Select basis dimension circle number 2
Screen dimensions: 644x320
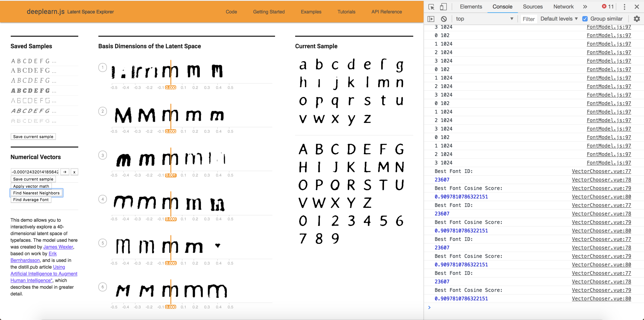[x=102, y=111]
